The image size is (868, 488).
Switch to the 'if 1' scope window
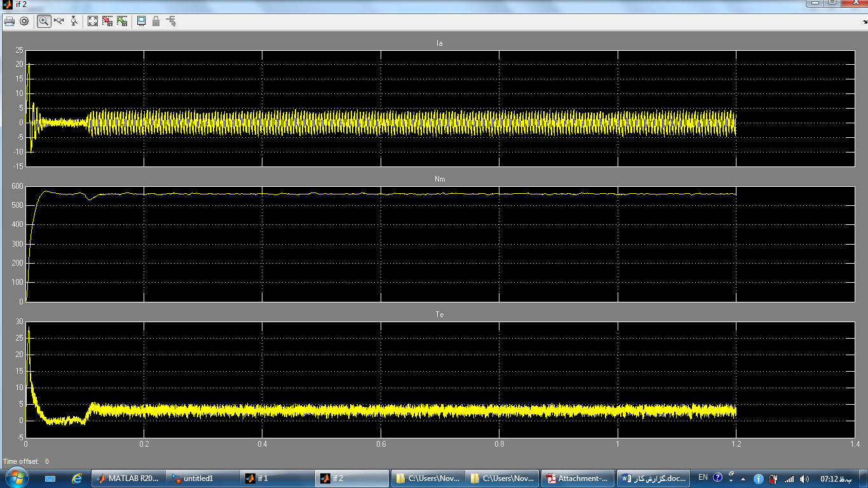click(277, 478)
